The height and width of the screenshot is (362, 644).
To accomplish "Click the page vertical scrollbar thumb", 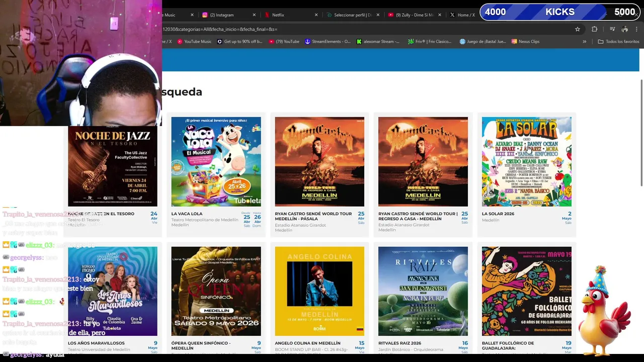I will pyautogui.click(x=641, y=133).
